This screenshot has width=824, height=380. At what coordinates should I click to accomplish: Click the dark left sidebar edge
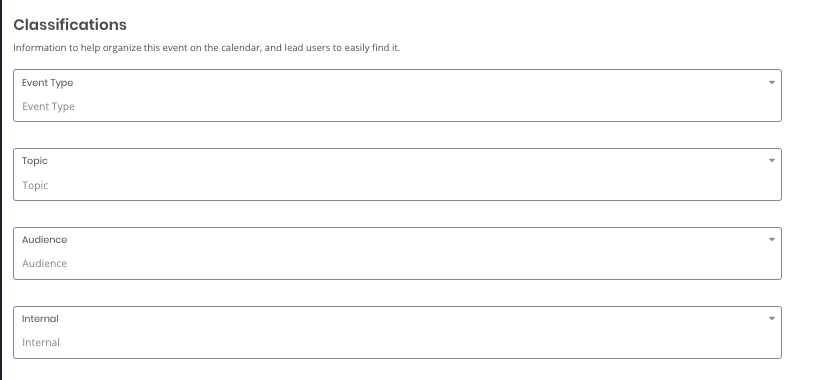click(x=1, y=190)
